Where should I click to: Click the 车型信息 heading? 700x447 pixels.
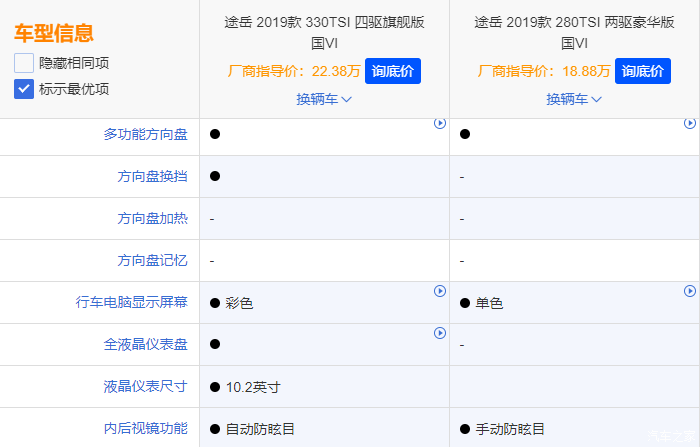(x=54, y=33)
